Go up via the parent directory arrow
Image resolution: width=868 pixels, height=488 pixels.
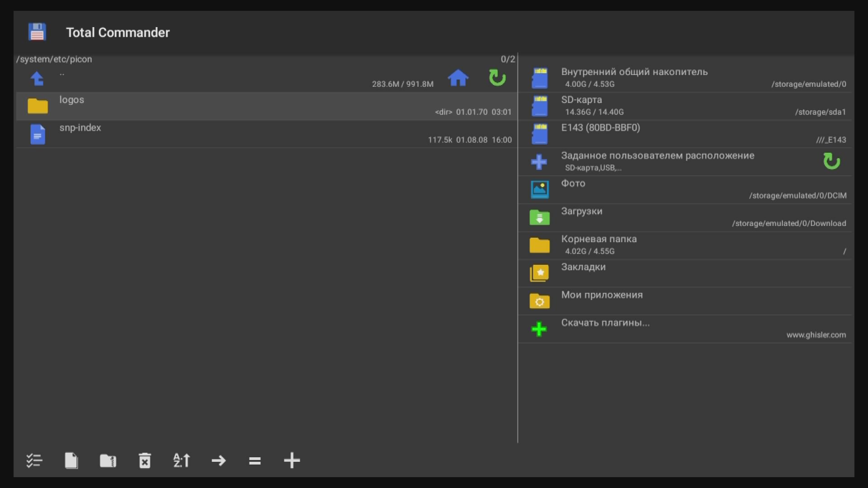click(x=37, y=79)
